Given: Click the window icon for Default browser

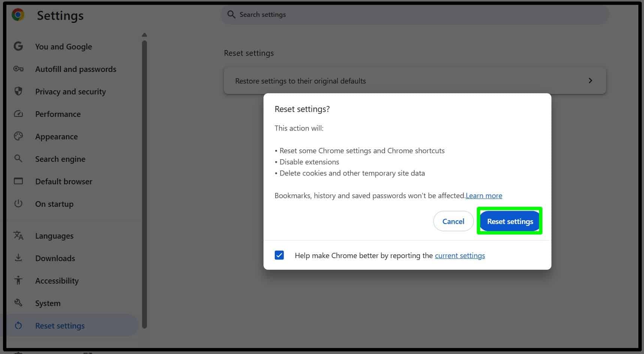Looking at the screenshot, I should click(18, 181).
